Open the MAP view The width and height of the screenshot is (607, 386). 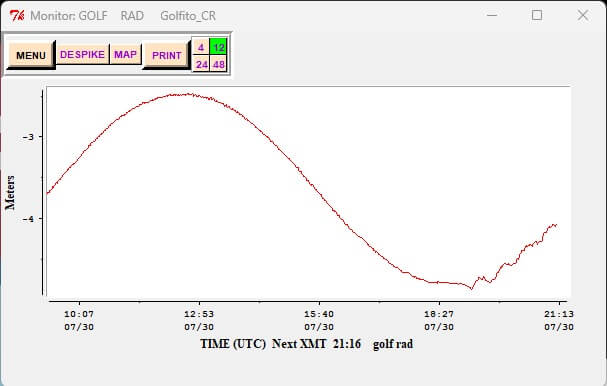(x=125, y=55)
